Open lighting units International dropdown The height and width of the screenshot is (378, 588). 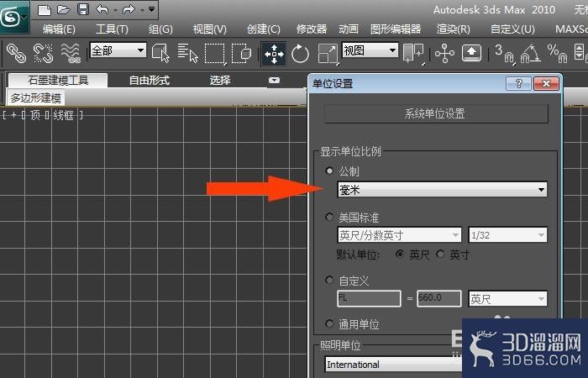click(394, 365)
